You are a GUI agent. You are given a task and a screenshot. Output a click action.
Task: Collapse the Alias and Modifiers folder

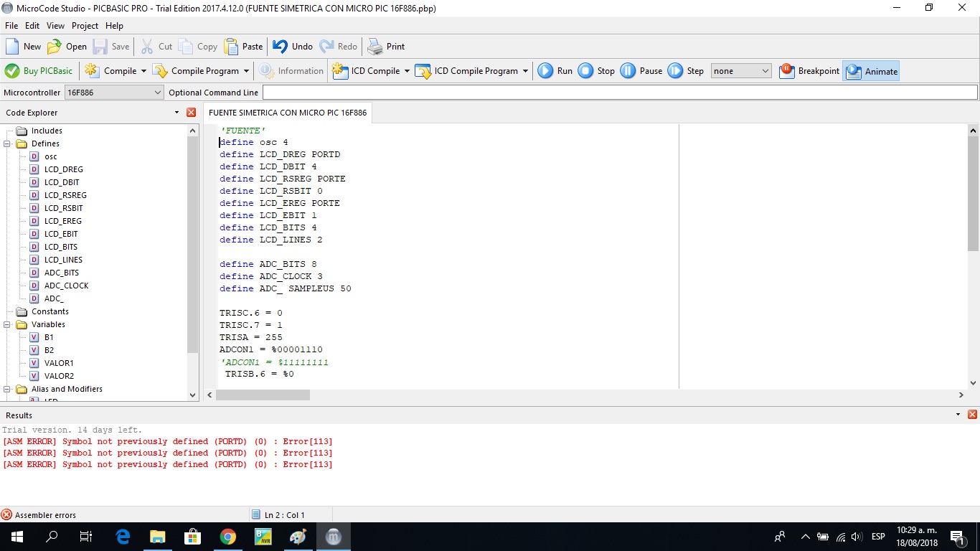click(7, 389)
